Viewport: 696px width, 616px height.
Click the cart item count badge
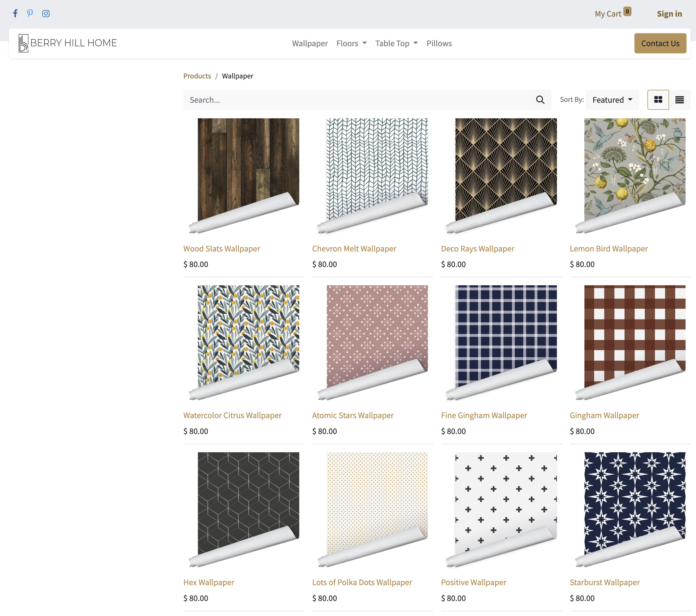tap(627, 11)
